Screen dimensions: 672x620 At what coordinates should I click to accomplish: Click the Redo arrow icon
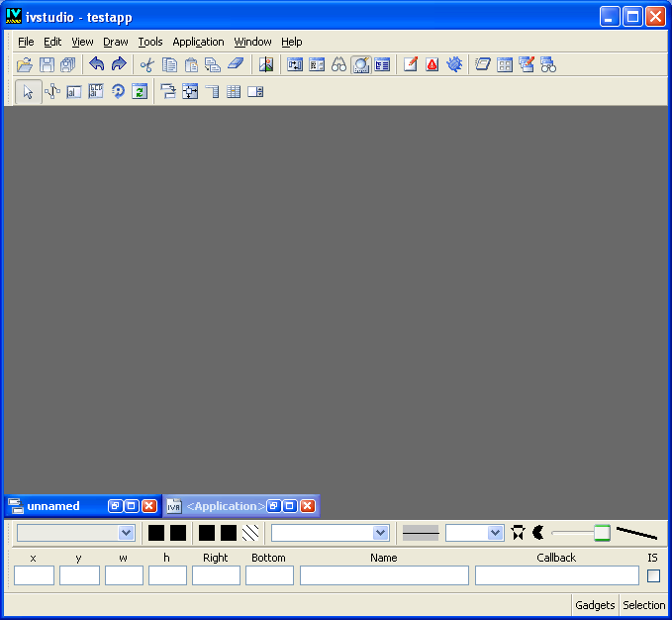[x=119, y=64]
